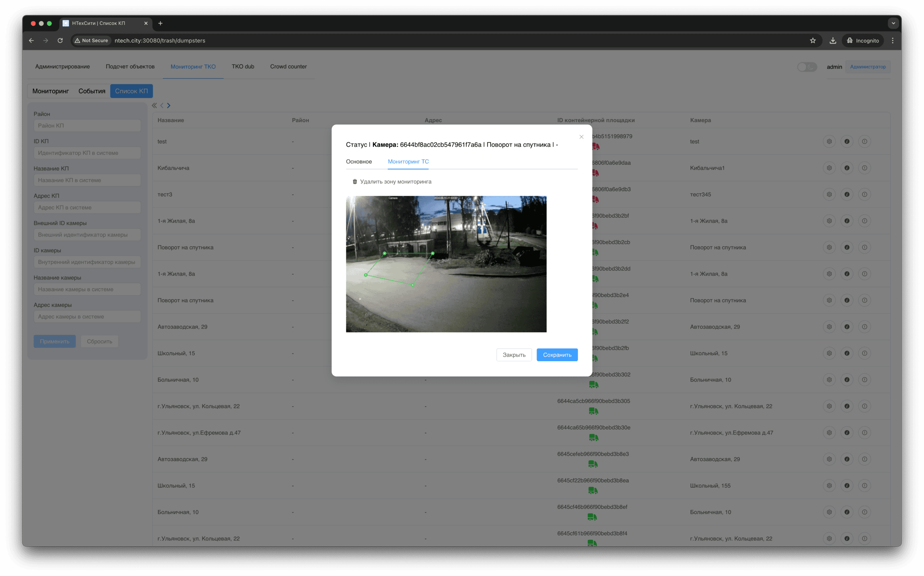924x576 pixels.
Task: Click the Район КП input field
Action: coord(87,126)
